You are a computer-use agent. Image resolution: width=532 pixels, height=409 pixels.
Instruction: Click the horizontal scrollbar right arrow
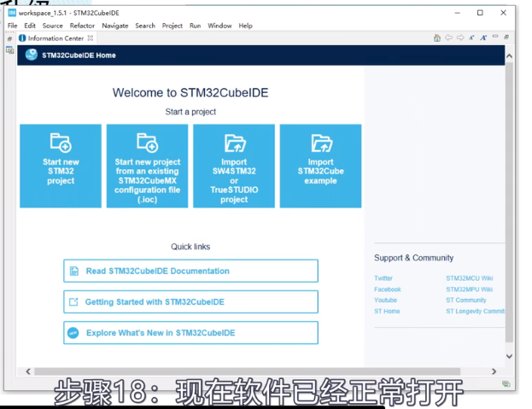(x=494, y=371)
